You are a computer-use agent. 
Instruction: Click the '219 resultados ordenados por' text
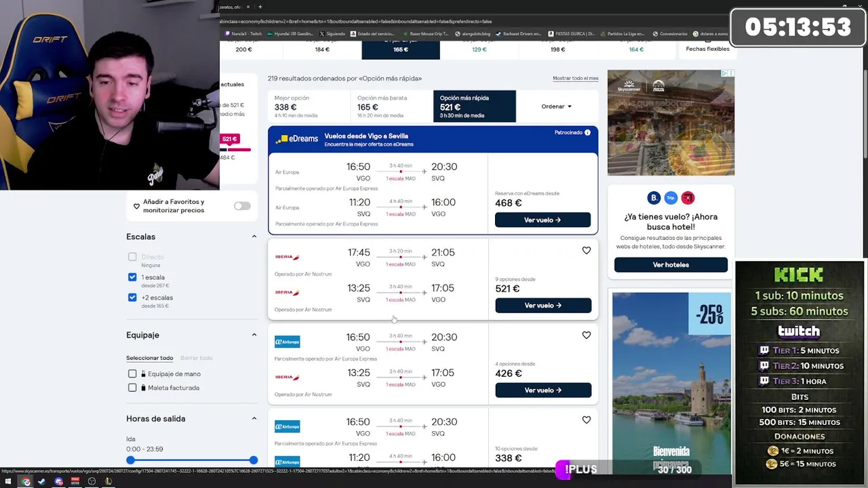click(x=344, y=79)
